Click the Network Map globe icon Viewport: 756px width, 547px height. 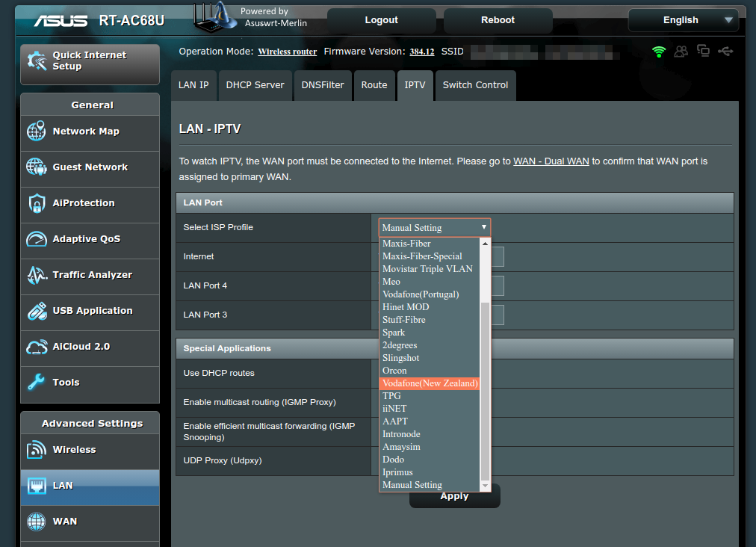tap(36, 132)
